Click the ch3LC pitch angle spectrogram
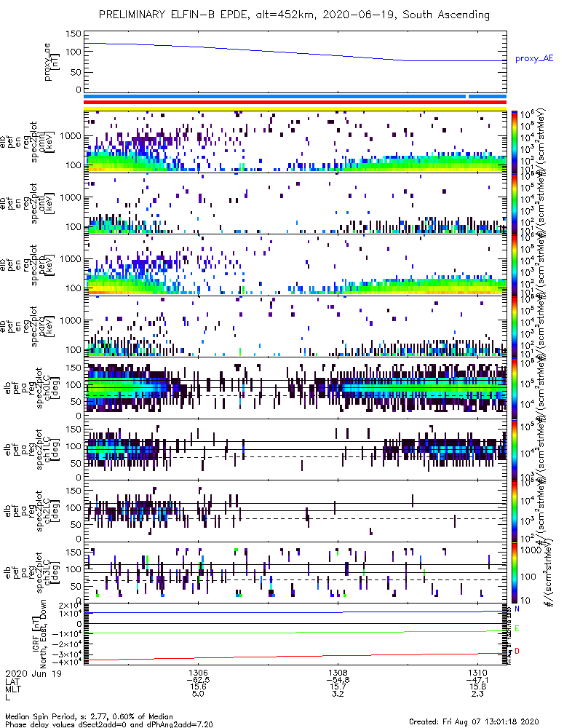Screen dimensions: 564x728 pyautogui.click(x=295, y=573)
